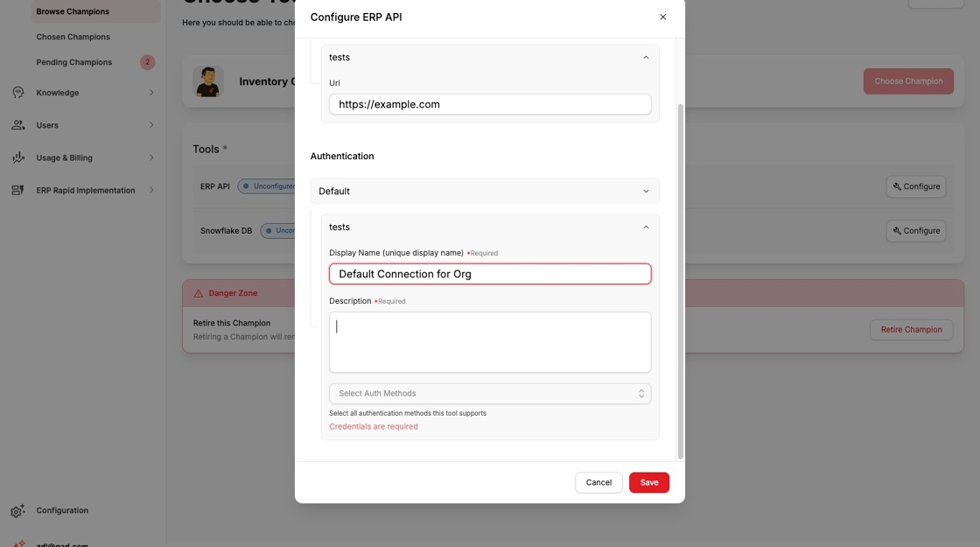Click the Inventory champion avatar
The height and width of the screenshot is (547, 980).
click(208, 81)
